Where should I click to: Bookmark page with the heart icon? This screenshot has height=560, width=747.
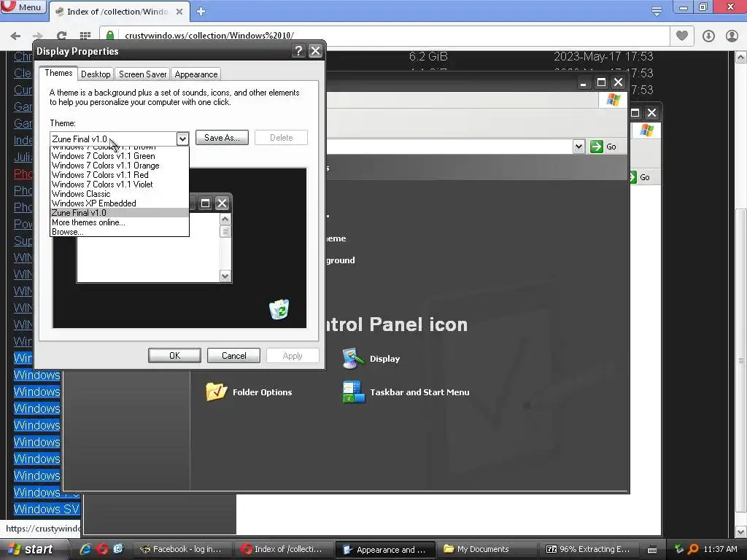(682, 36)
